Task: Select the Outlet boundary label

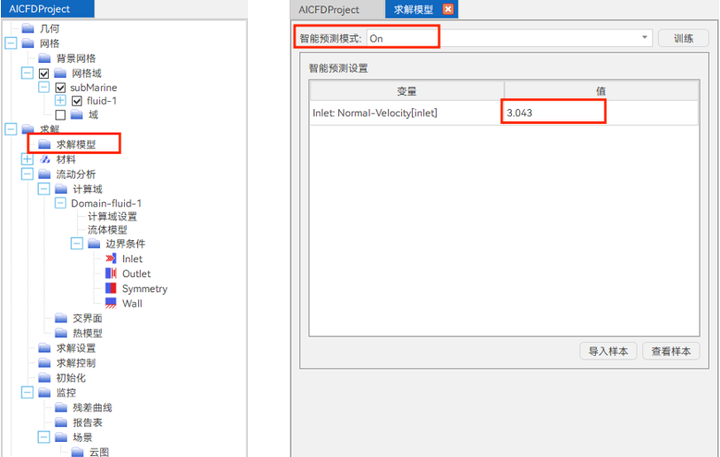Action: 136,273
